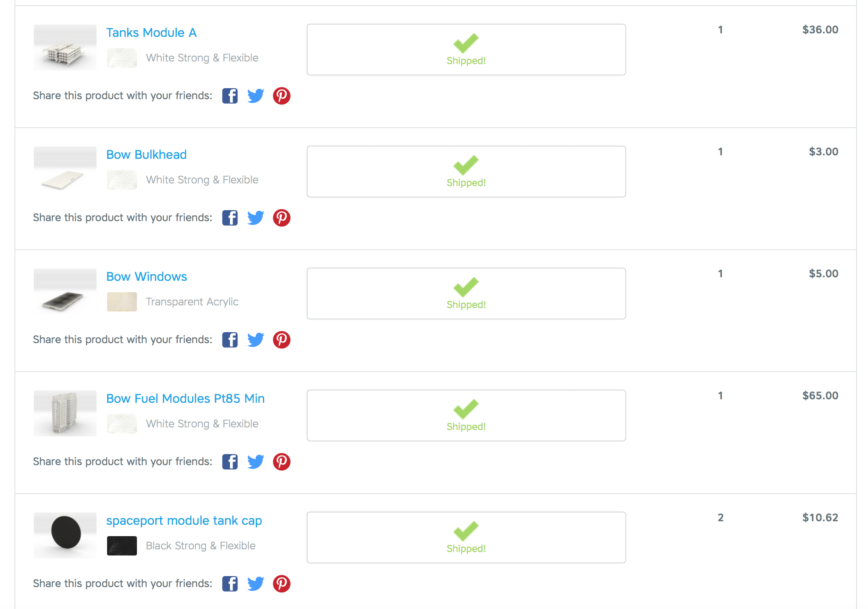Image resolution: width=868 pixels, height=609 pixels.
Task: Share Tanks Module A on Facebook
Action: pyautogui.click(x=230, y=96)
